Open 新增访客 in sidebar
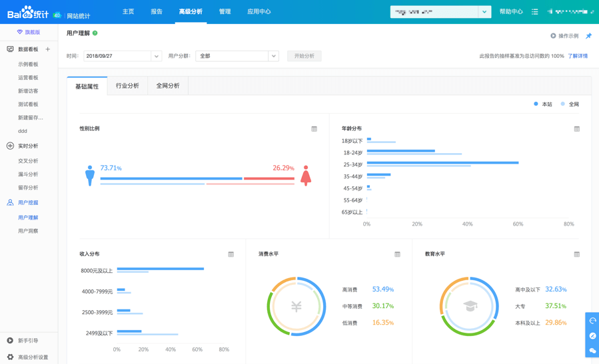This screenshot has width=599, height=364. point(28,91)
